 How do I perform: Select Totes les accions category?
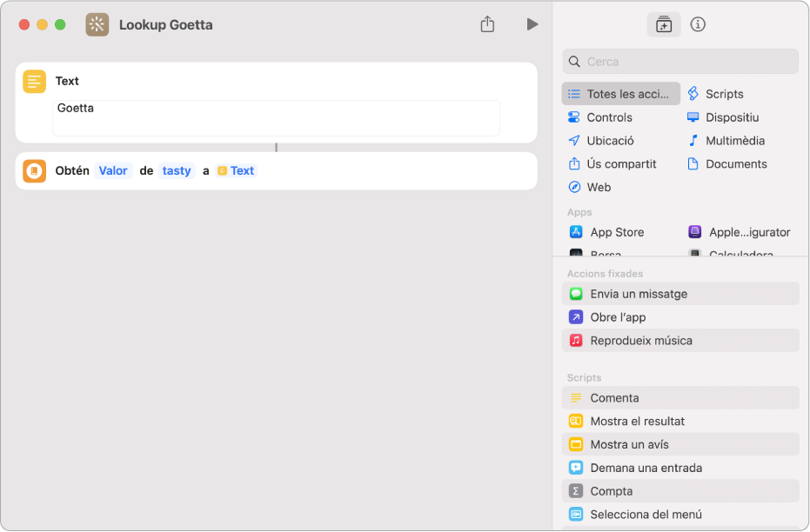click(x=621, y=94)
